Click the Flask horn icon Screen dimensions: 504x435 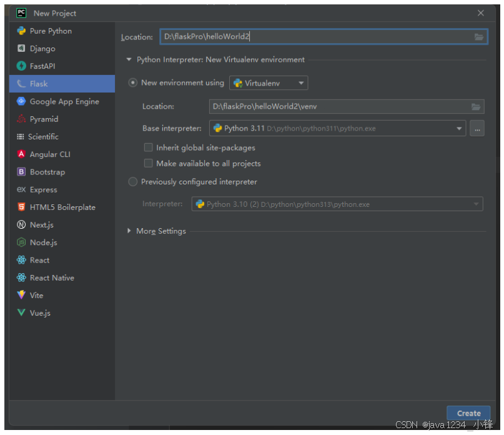[21, 84]
